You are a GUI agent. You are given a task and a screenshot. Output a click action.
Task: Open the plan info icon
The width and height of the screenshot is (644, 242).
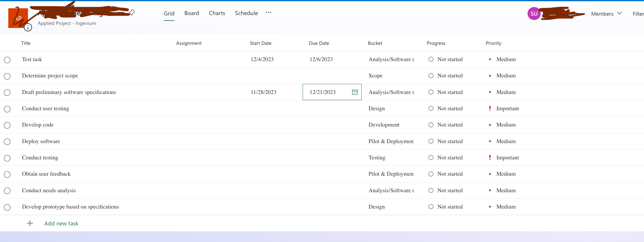28,28
